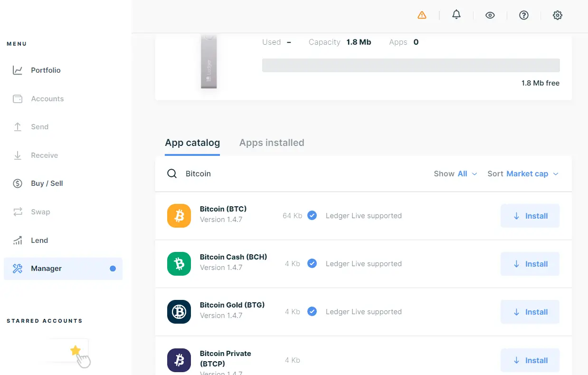
Task: Click the green Bitcoin Cash app icon
Action: coord(179,264)
